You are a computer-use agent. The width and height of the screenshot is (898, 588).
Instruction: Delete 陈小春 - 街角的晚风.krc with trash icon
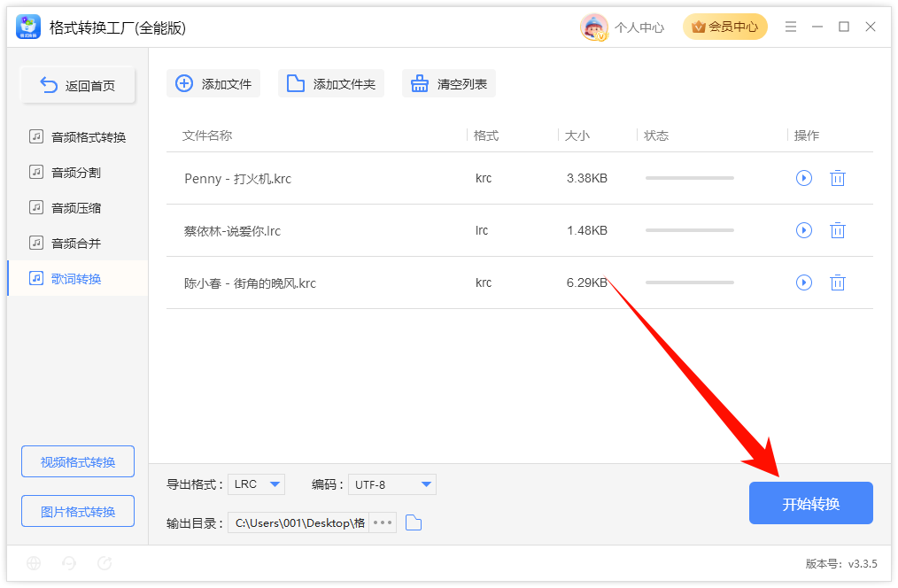coord(837,282)
